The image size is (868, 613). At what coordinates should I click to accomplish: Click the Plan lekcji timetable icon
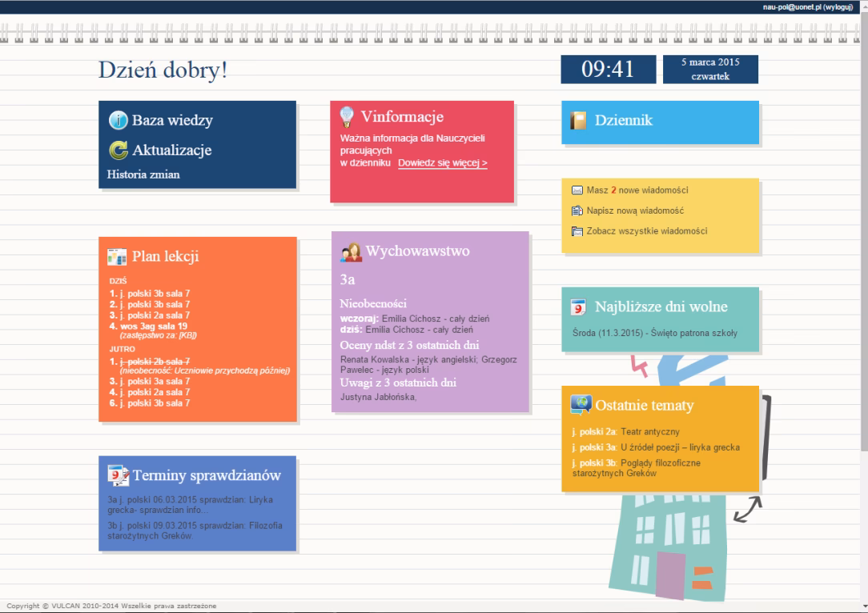click(x=117, y=257)
